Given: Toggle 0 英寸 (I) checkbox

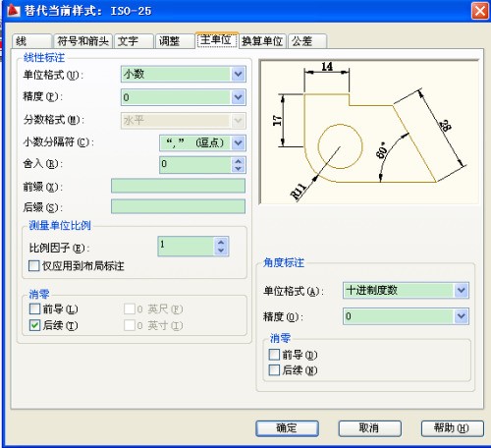Looking at the screenshot, I should (130, 325).
